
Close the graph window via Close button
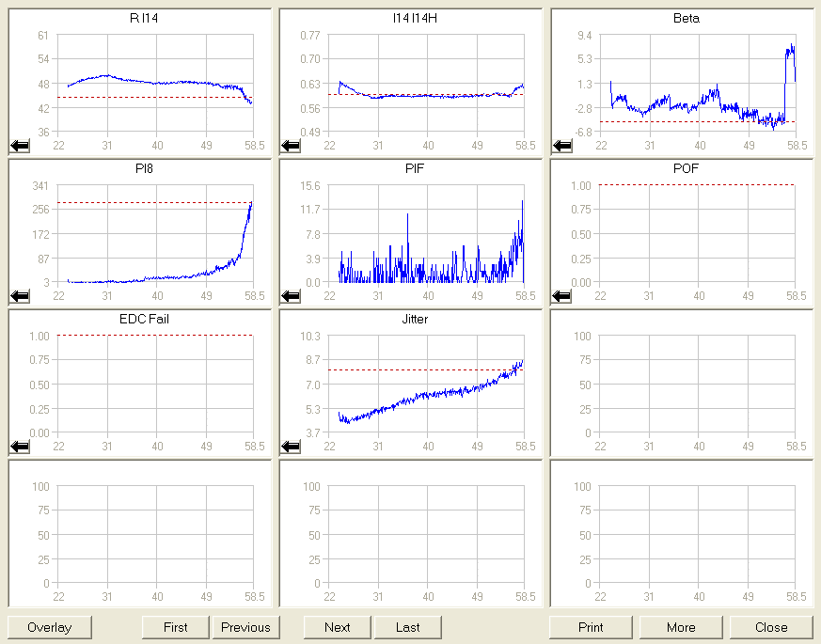(771, 627)
